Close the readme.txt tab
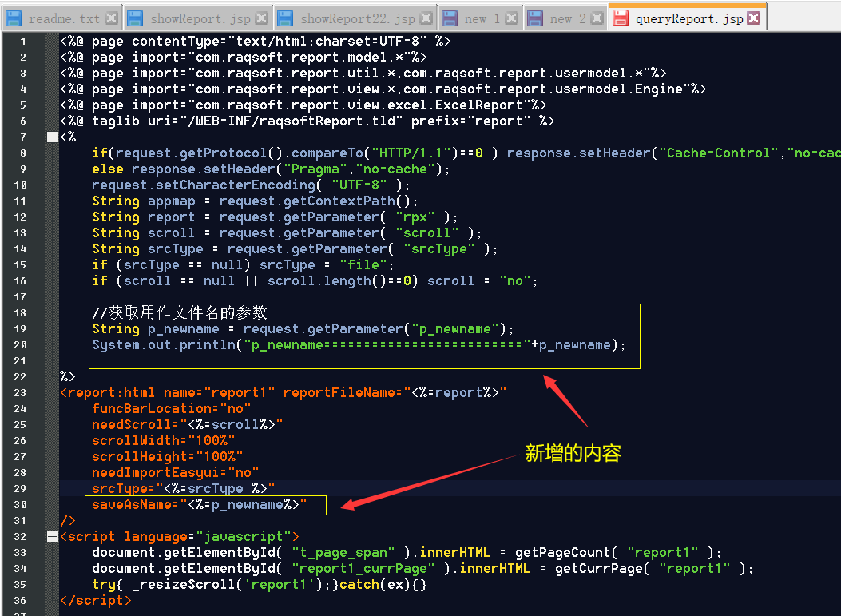 (x=112, y=18)
